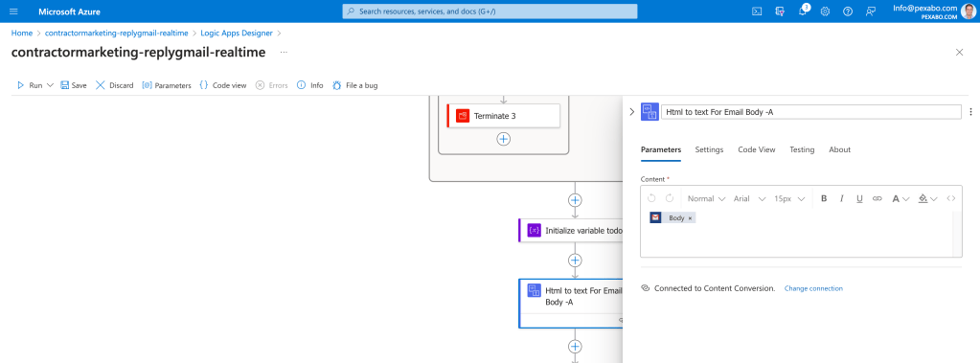Open the Help question mark icon
This screenshot has height=363, width=980.
[x=848, y=11]
